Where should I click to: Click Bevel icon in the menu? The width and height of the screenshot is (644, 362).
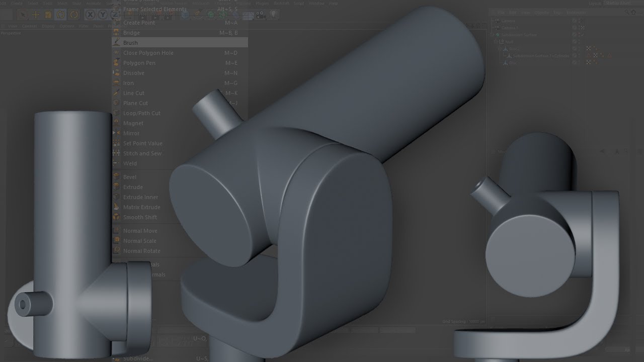pos(116,177)
